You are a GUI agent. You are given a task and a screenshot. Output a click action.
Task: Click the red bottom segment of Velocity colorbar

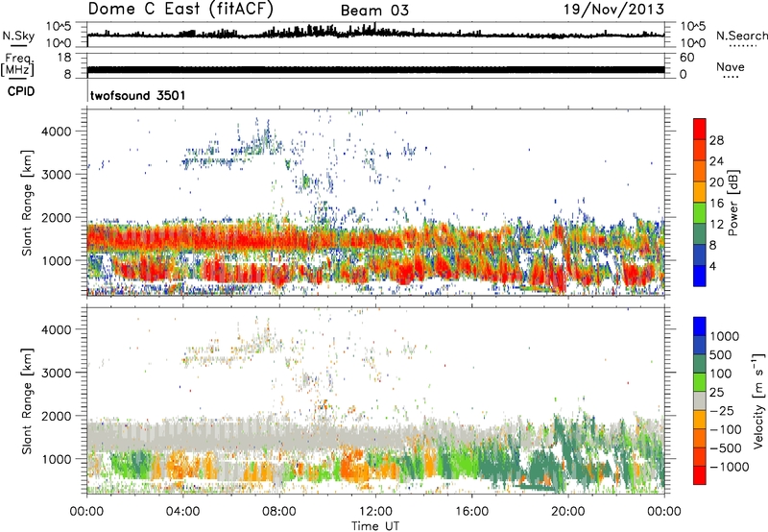click(x=700, y=475)
